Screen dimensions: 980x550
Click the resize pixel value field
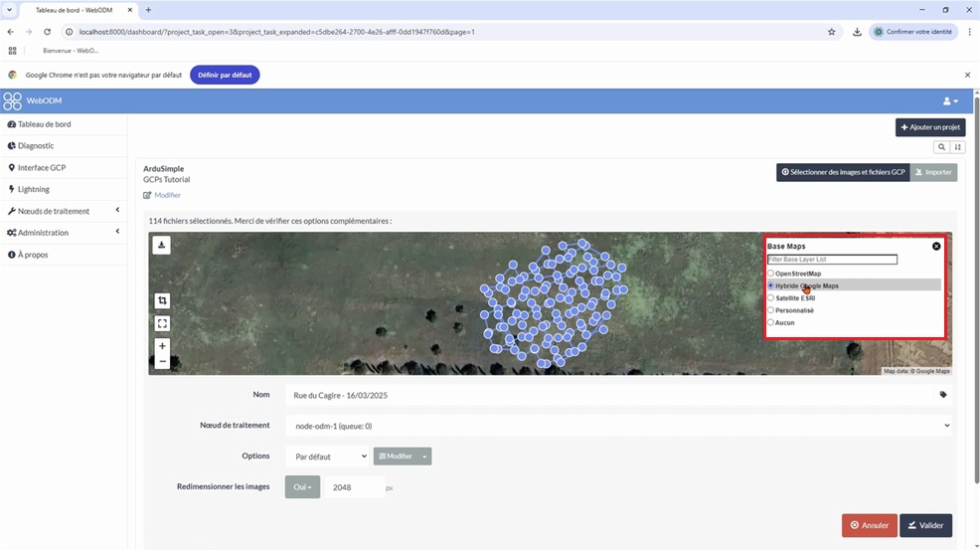click(x=355, y=487)
